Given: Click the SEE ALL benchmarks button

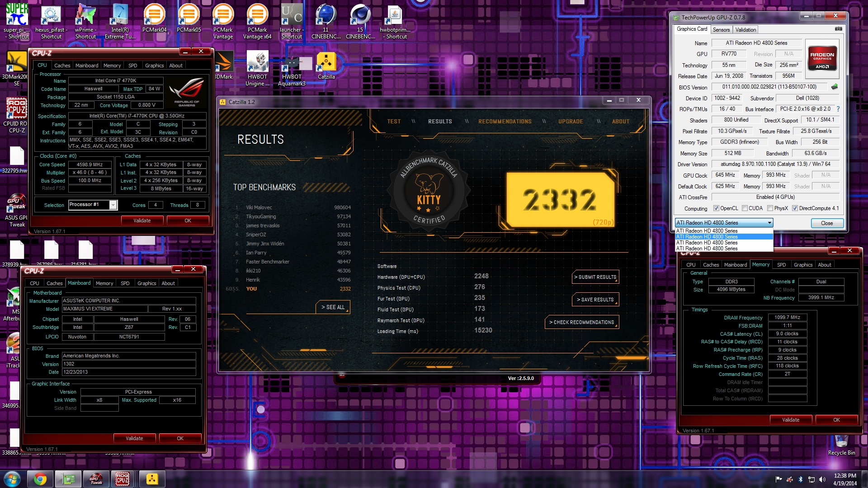Looking at the screenshot, I should (x=333, y=307).
